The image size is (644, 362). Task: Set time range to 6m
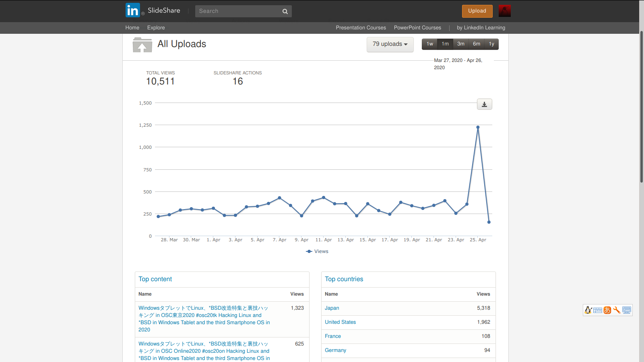(477, 44)
